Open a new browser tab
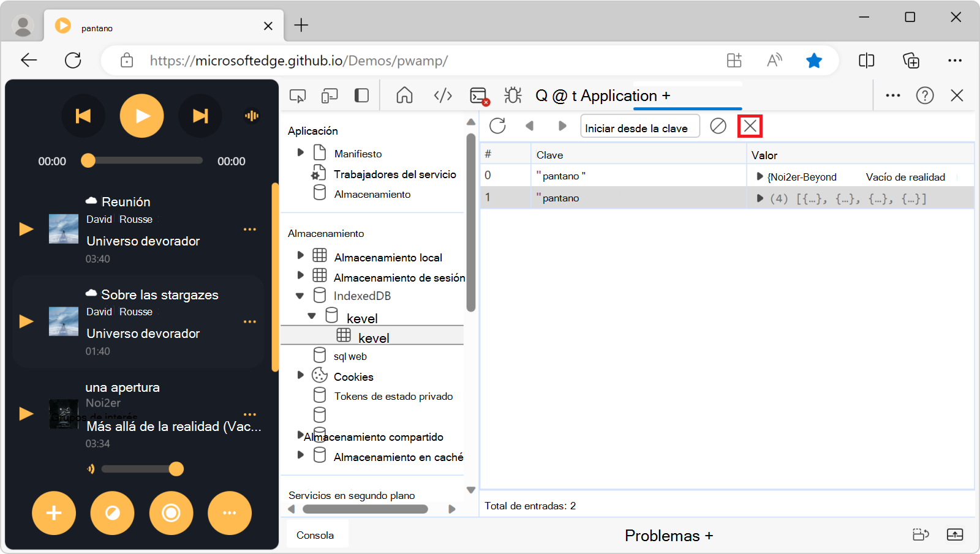 pos(301,25)
